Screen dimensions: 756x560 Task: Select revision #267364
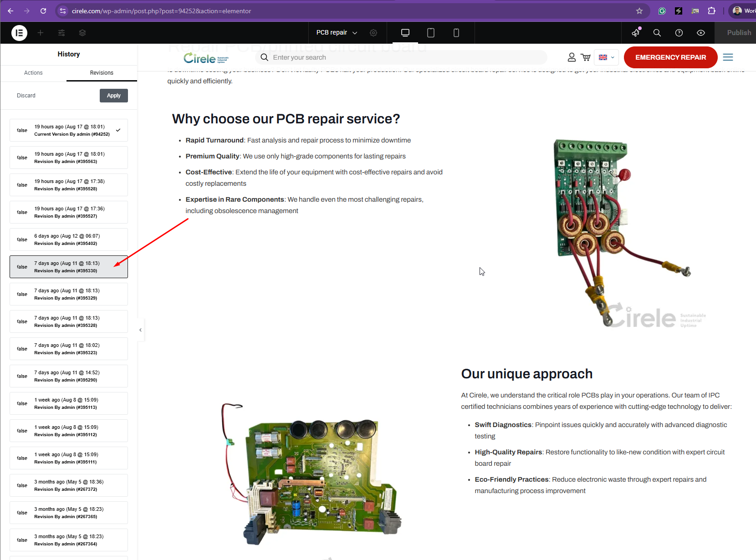[x=69, y=540]
